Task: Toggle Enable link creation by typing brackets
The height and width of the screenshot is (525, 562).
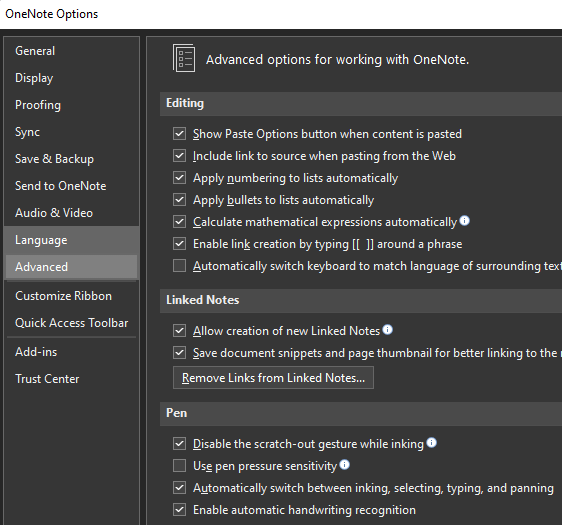Action: (x=179, y=244)
